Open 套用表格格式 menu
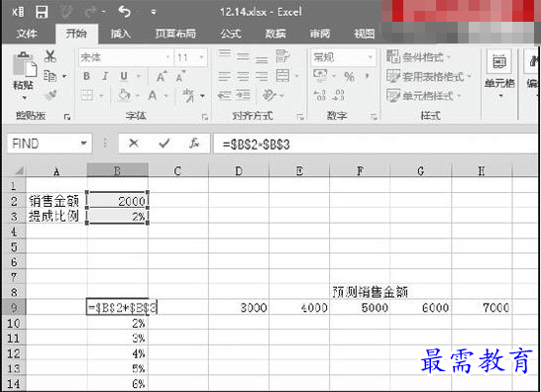The image size is (541, 392). coord(429,76)
